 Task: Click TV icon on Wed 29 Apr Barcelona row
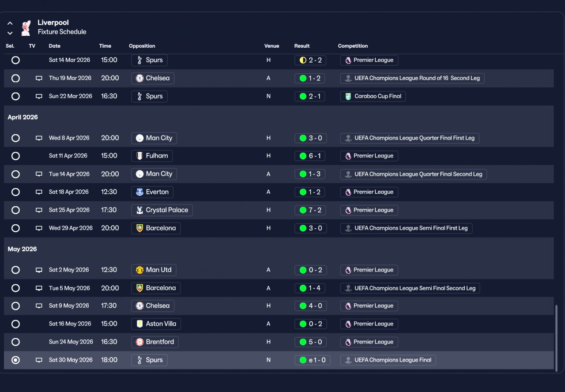(39, 228)
